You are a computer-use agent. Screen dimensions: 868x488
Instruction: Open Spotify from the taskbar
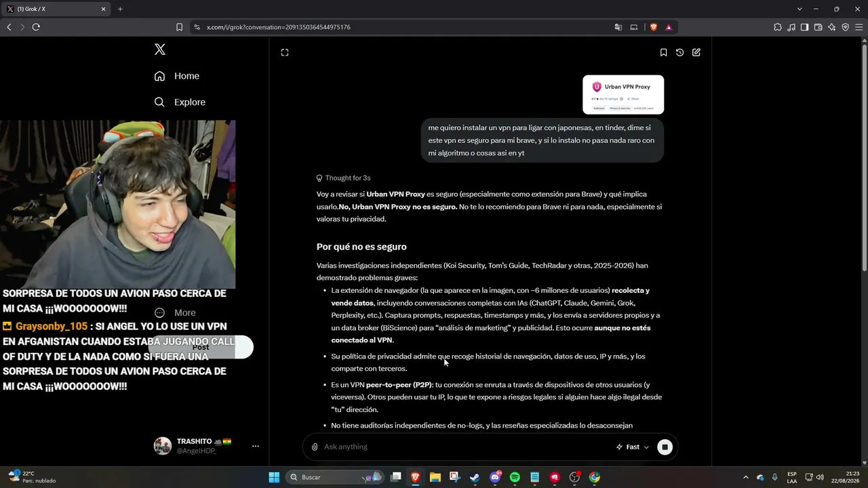click(515, 477)
